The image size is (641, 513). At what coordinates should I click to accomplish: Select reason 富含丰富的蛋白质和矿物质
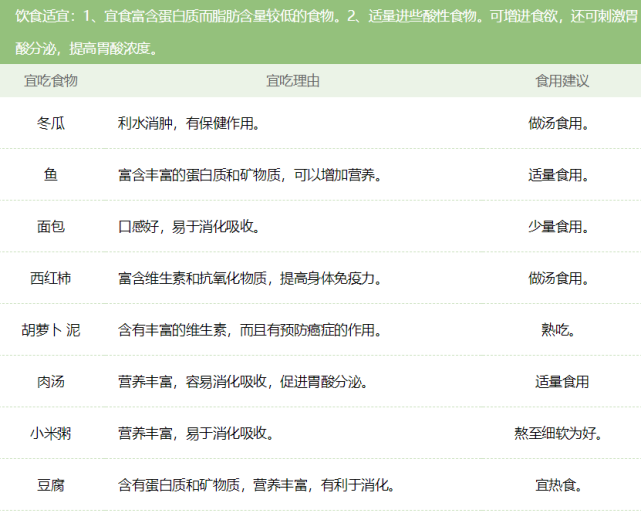point(250,175)
